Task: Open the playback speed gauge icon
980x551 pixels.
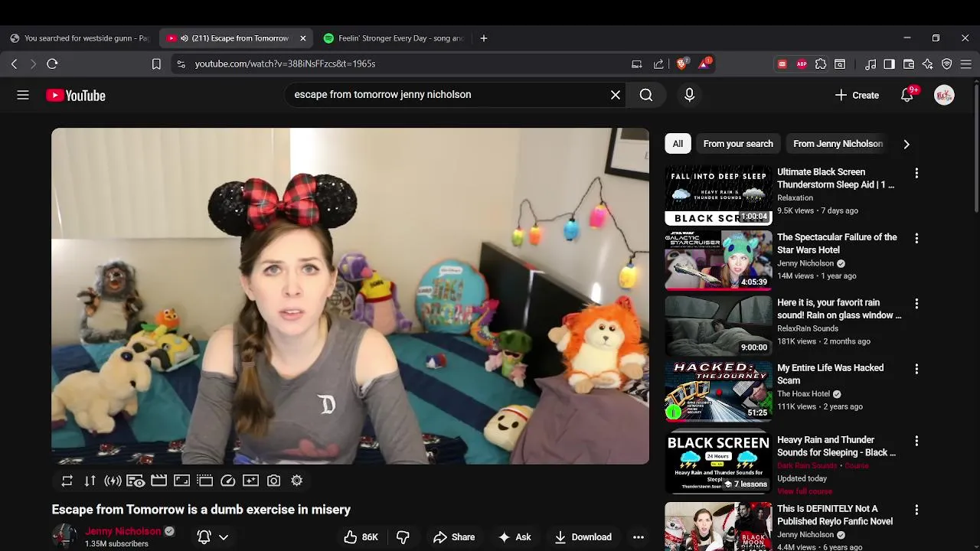Action: (227, 481)
